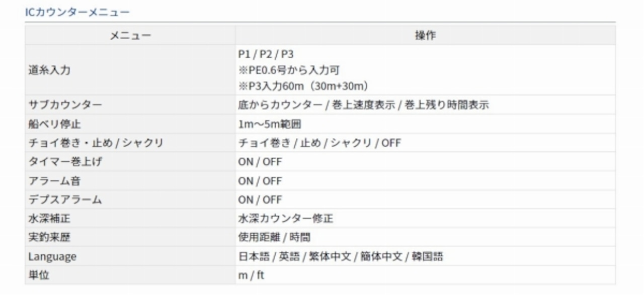Click the 底からカウンター operation text
This screenshot has width=644, height=295.
(280, 105)
